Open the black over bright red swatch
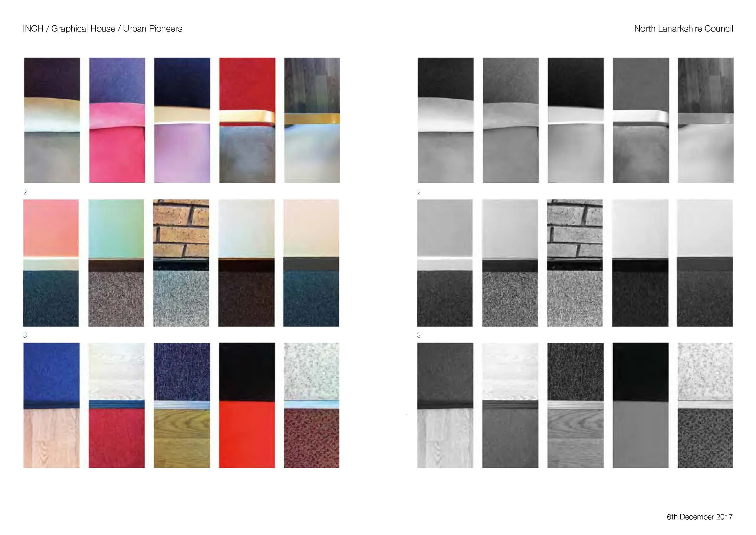 247,405
